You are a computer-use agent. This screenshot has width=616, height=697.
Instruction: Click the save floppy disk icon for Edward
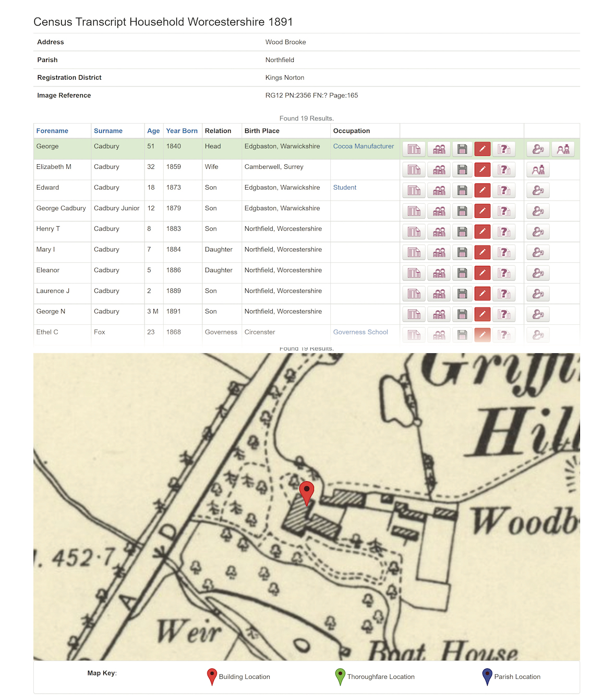click(462, 191)
